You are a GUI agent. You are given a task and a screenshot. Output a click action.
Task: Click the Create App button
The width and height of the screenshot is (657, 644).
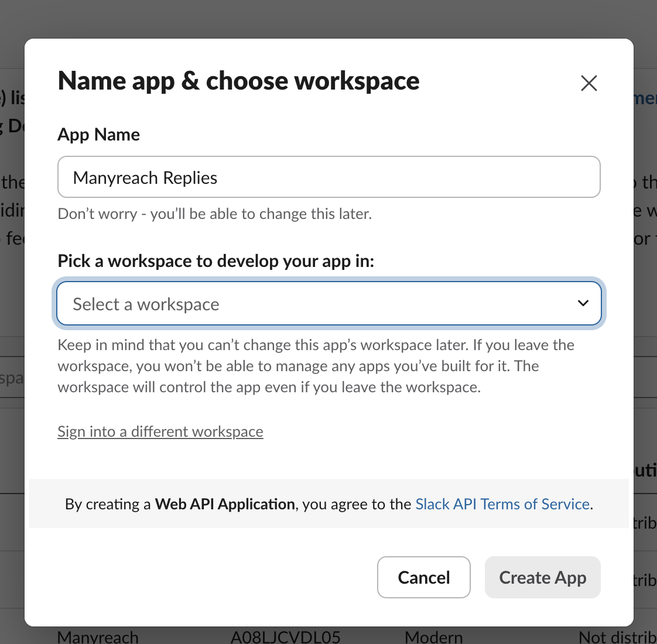click(x=543, y=577)
